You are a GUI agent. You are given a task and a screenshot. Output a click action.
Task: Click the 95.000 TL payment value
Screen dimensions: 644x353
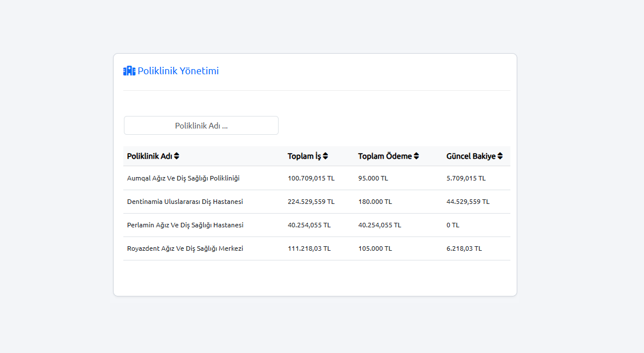(373, 178)
